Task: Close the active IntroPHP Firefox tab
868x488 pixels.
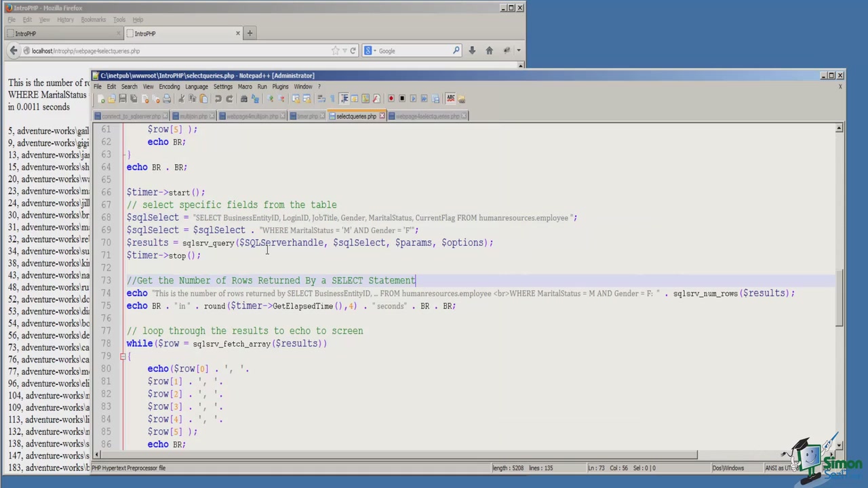Action: click(237, 33)
